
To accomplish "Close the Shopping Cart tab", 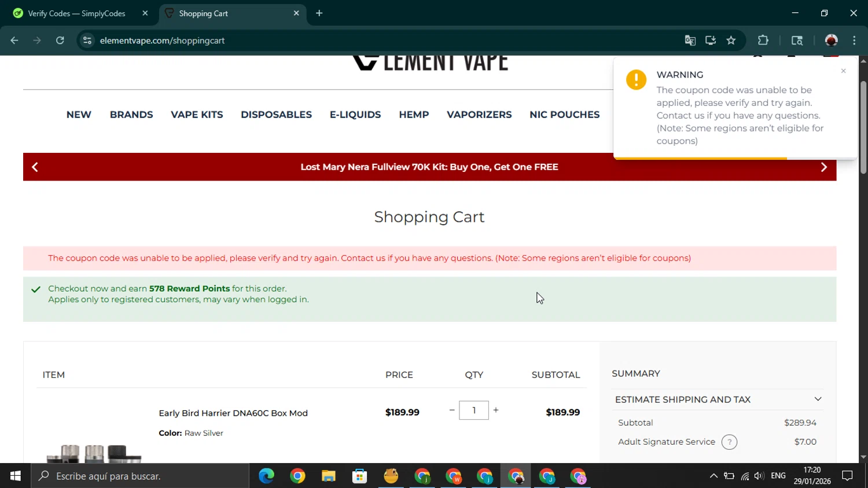I will [296, 13].
